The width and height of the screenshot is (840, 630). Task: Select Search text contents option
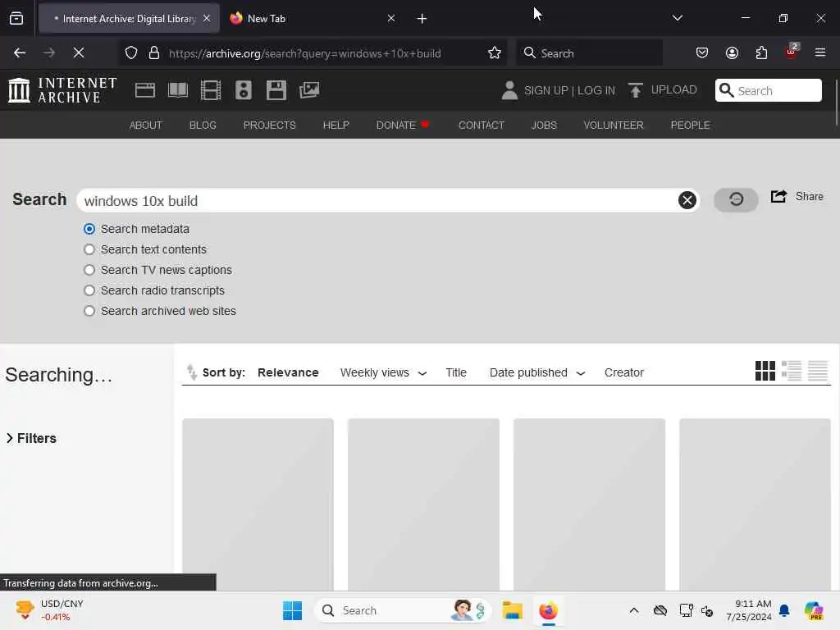tap(89, 249)
